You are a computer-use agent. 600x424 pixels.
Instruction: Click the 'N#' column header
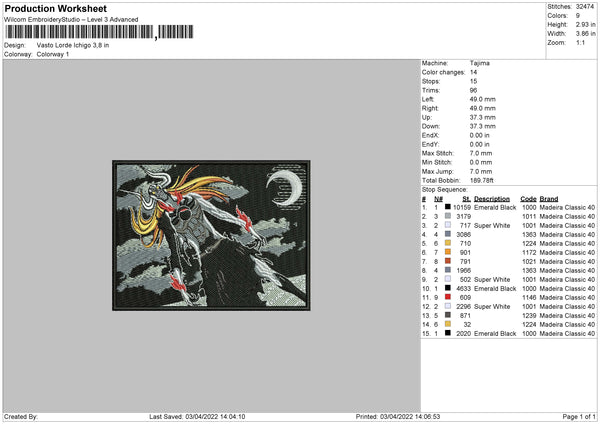pyautogui.click(x=439, y=199)
